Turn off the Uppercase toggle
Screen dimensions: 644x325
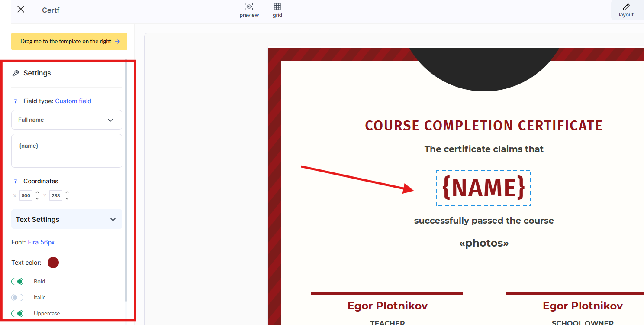(17, 314)
